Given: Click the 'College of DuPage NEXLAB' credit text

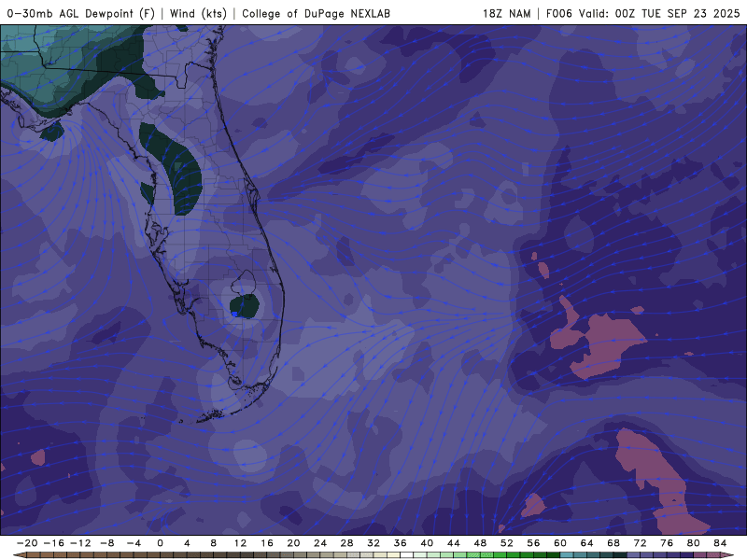Looking at the screenshot, I should tap(316, 13).
